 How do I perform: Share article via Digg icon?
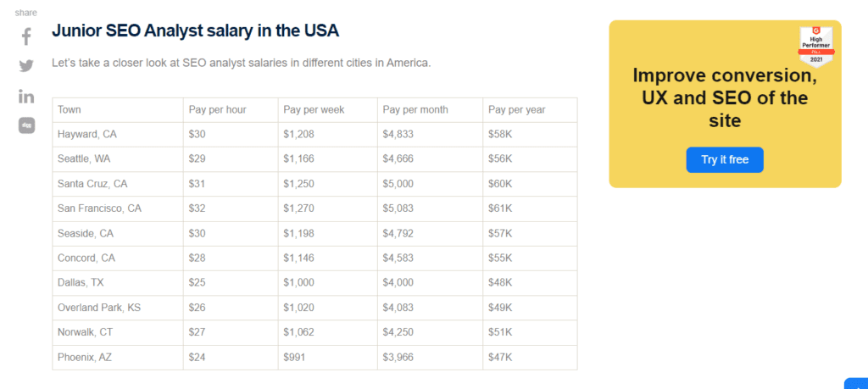click(26, 125)
